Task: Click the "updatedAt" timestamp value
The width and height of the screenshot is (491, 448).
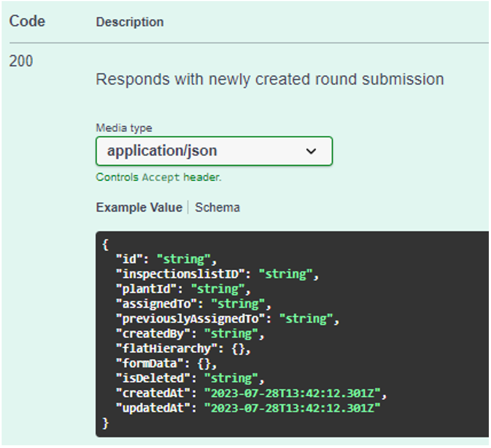Action: coord(292,408)
